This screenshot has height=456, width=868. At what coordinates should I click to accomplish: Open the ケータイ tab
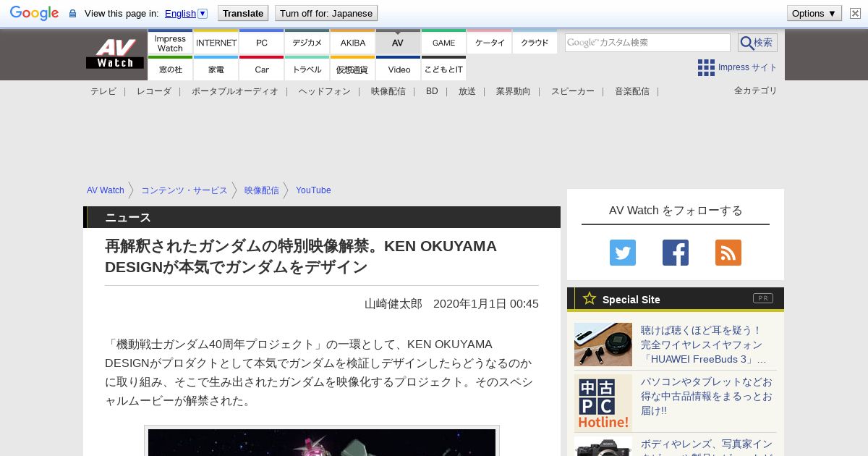(x=489, y=42)
